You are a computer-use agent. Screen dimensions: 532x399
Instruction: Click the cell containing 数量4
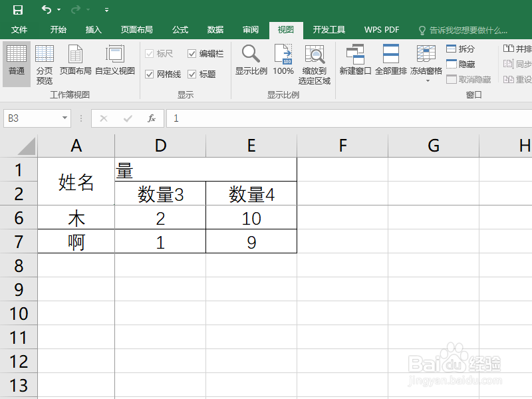[251, 194]
